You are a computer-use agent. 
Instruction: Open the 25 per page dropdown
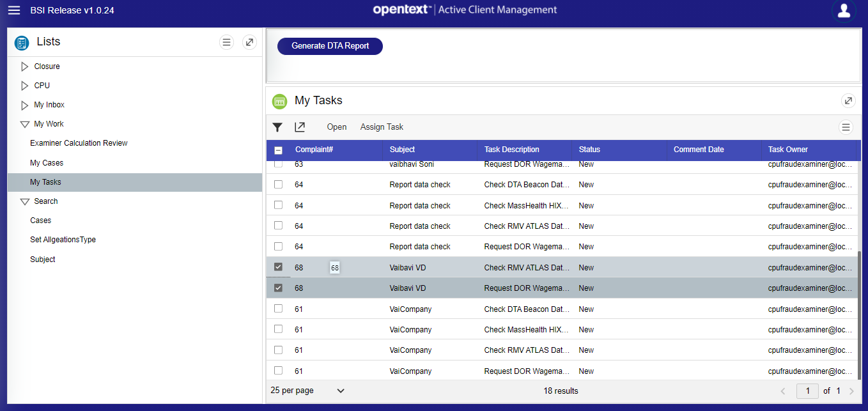307,391
